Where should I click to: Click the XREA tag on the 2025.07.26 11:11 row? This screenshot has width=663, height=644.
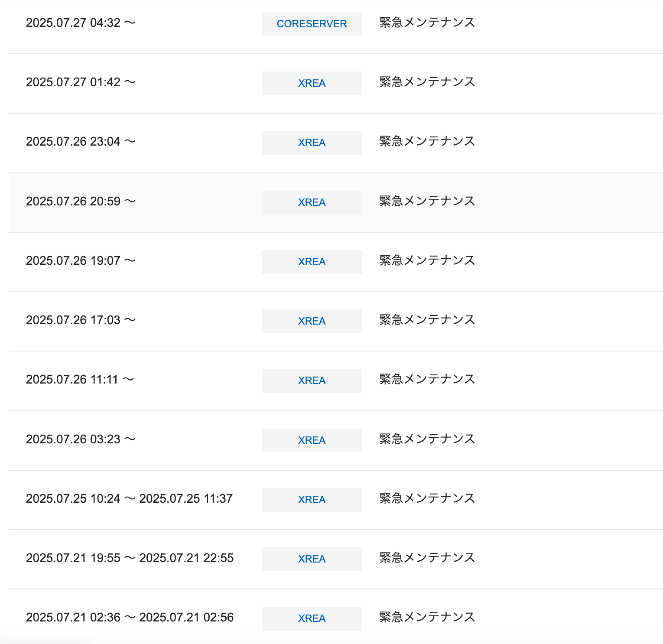coord(312,381)
